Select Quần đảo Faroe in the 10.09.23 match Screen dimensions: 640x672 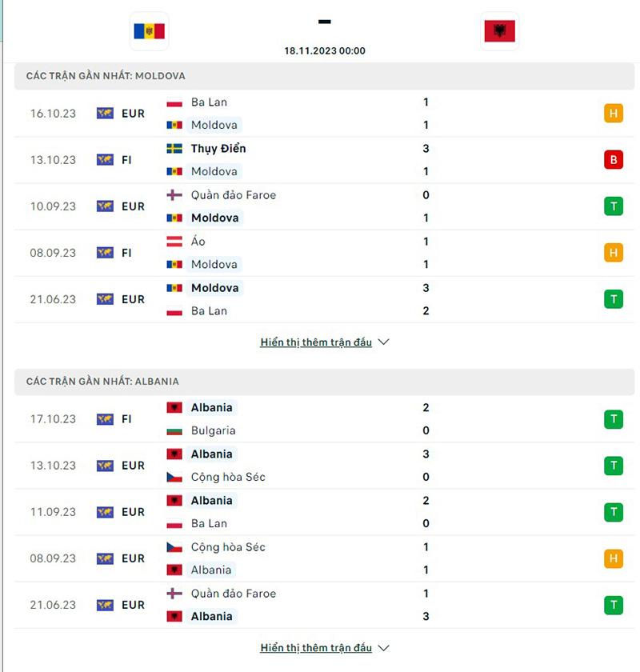(x=234, y=195)
